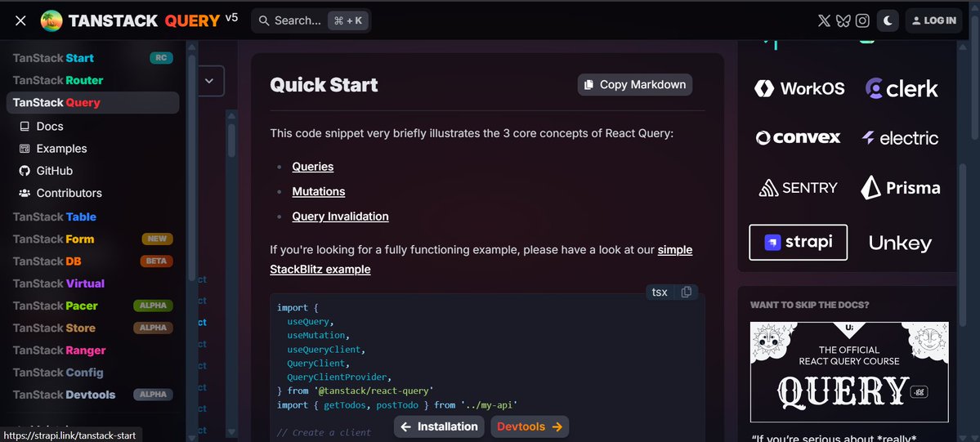Open the WorkOS sponsor logo
Screen dimensions: 980x442
[x=799, y=88]
